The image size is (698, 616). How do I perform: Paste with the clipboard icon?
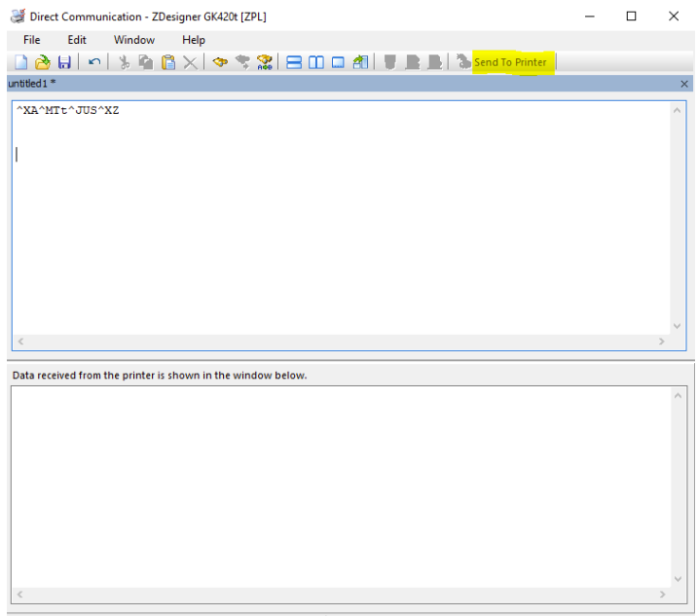coord(168,62)
